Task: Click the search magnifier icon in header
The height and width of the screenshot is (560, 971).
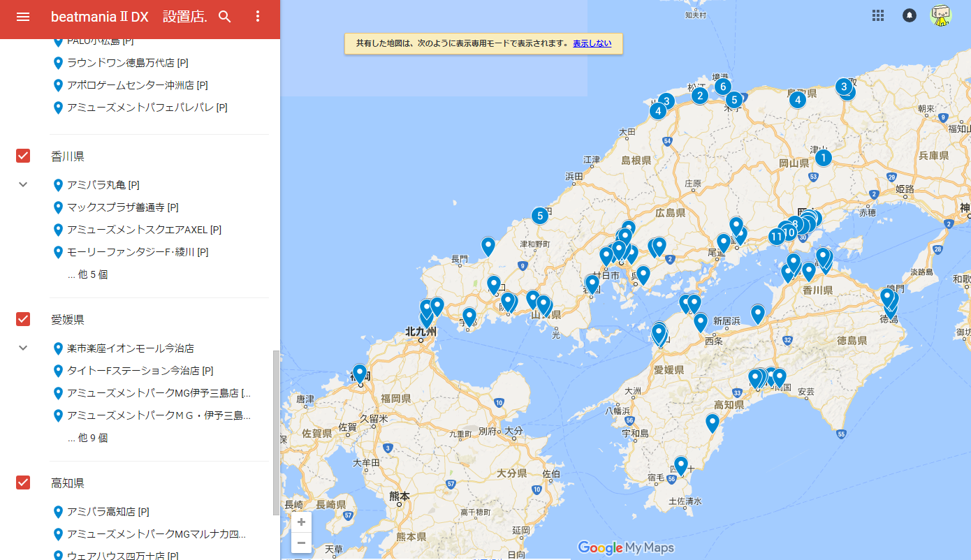Action: coord(225,17)
